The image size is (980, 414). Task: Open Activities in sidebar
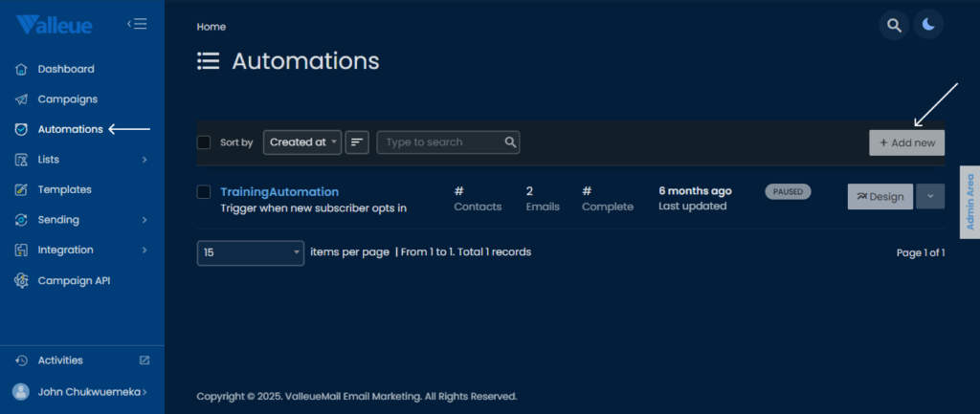click(60, 360)
